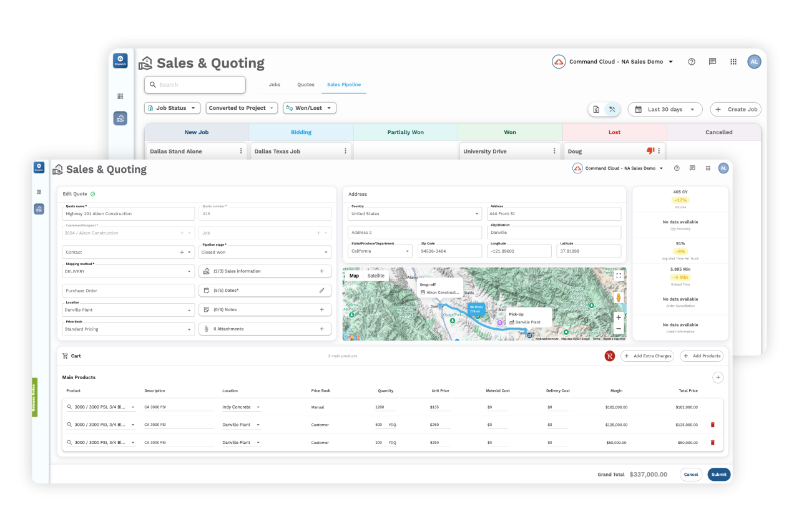Open the Jobs tab
799x532 pixels.
pyautogui.click(x=274, y=84)
